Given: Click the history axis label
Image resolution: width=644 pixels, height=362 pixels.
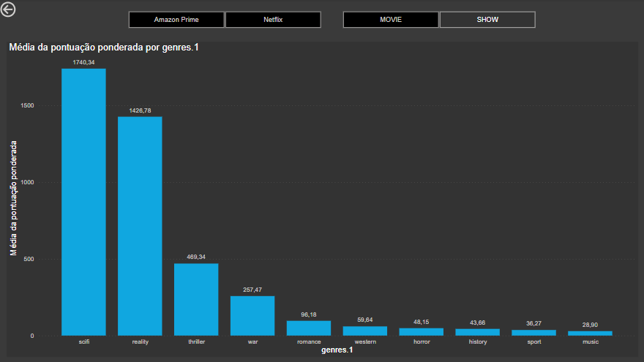Looking at the screenshot, I should click(478, 342).
